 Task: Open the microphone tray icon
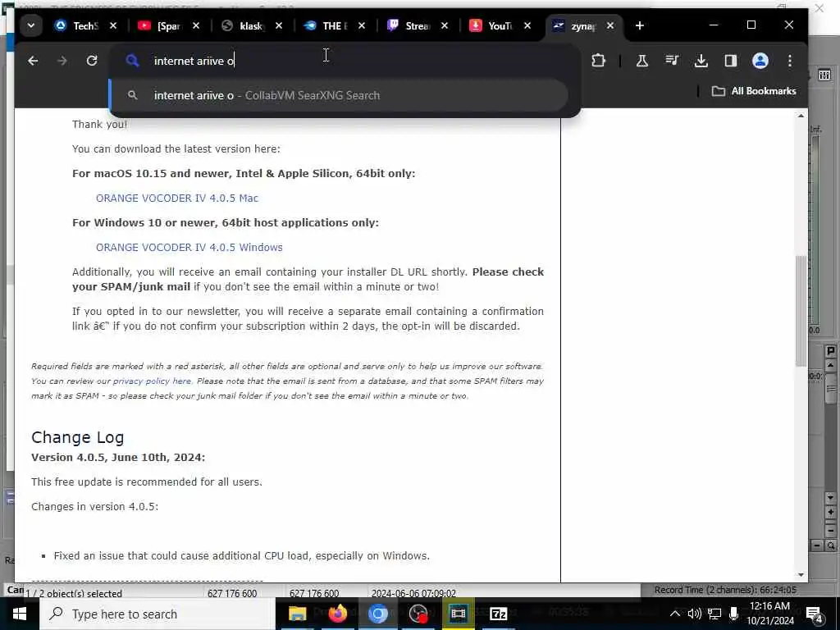[x=734, y=614]
